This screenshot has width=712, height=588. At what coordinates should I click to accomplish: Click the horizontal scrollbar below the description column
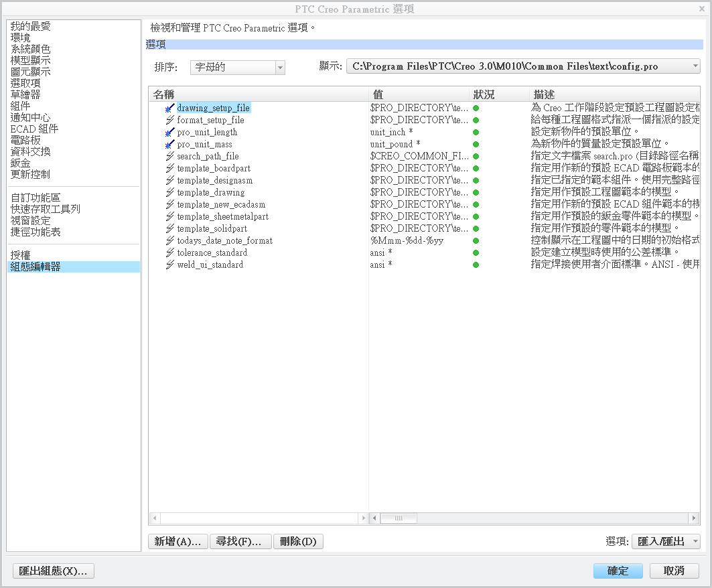(399, 518)
